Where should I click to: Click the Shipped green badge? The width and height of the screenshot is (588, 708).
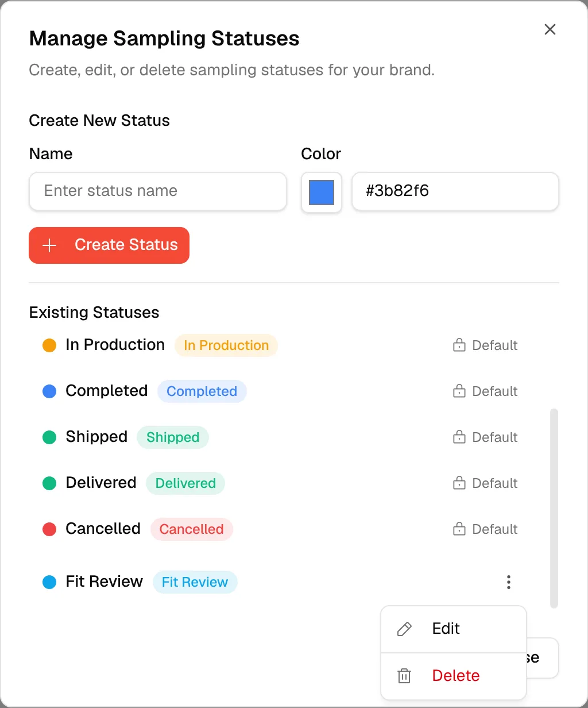click(x=173, y=437)
